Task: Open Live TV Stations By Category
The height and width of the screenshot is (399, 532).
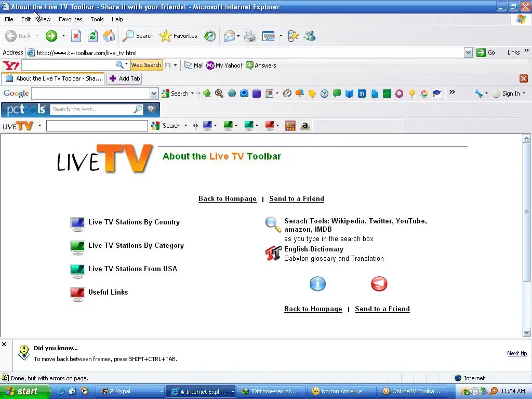Action: [x=136, y=245]
